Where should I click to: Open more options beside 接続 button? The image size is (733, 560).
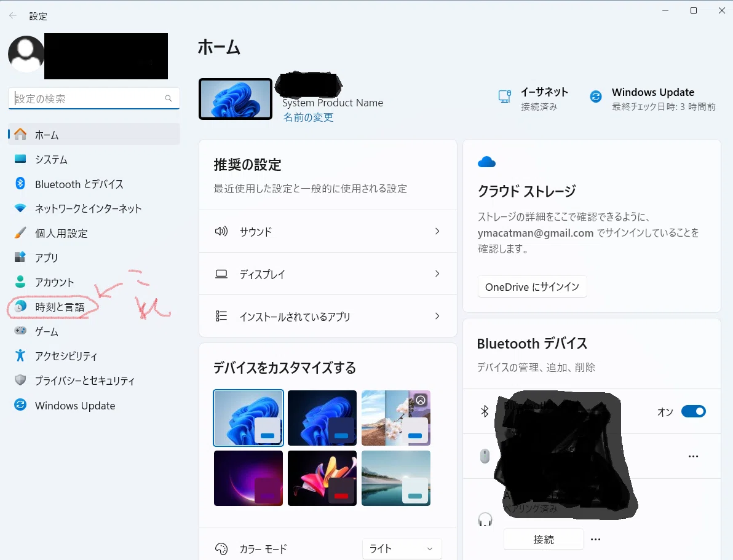coord(595,540)
